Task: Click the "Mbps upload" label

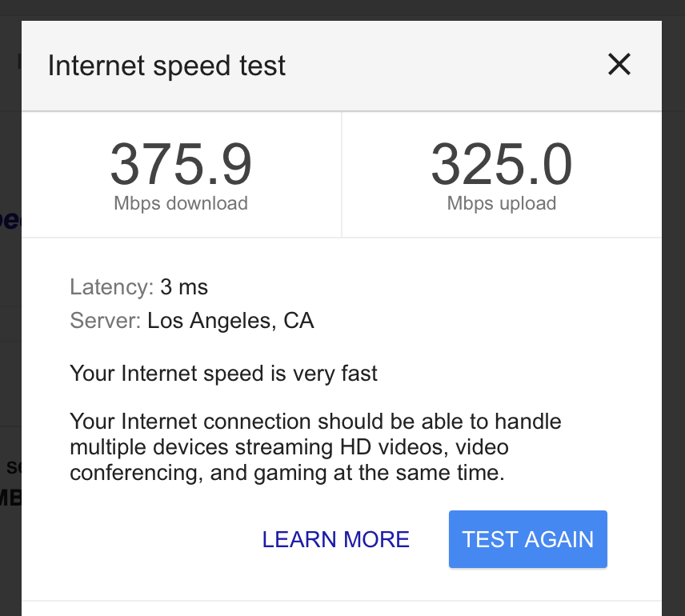Action: coord(502,203)
